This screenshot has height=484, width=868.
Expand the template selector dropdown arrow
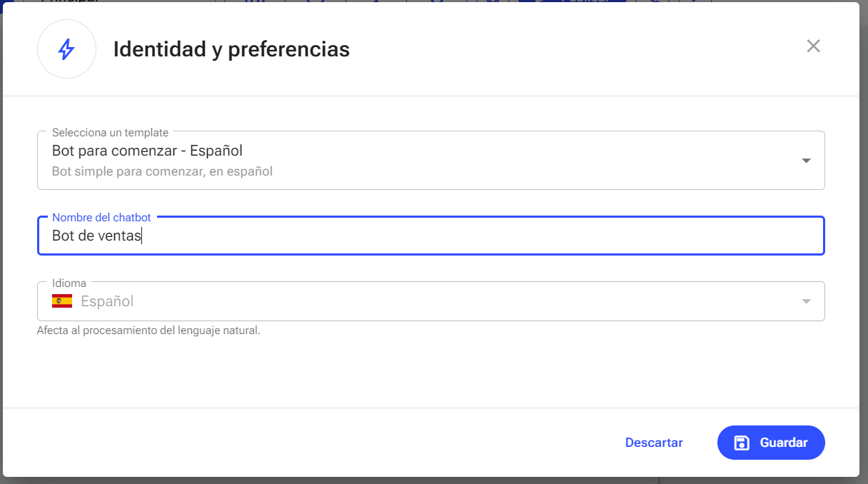click(806, 161)
